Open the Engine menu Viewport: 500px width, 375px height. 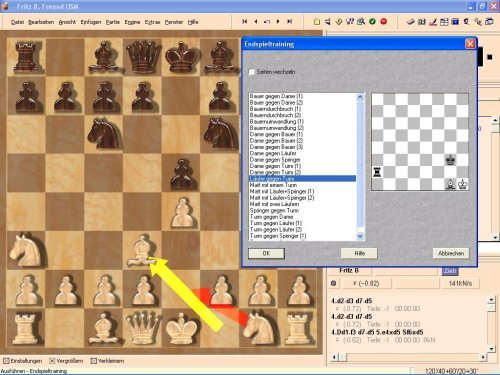coord(132,22)
